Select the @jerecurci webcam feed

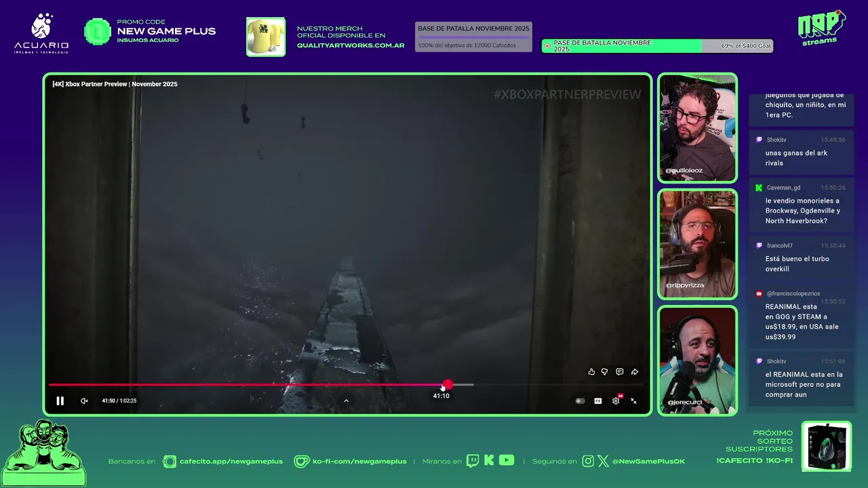tap(697, 361)
